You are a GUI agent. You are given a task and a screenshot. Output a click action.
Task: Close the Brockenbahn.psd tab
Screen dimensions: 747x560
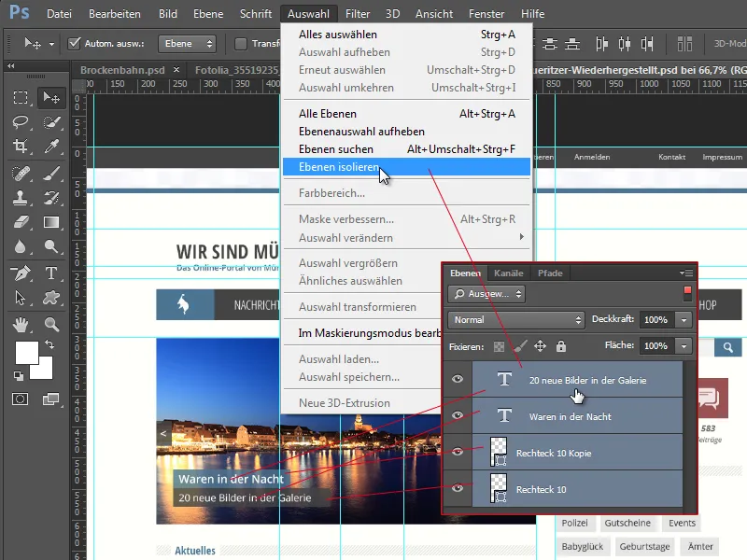click(176, 69)
